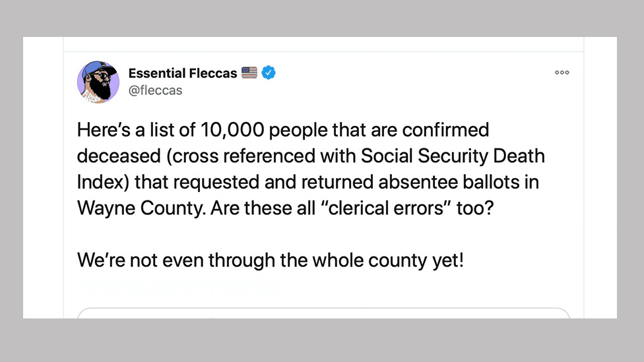Click the blue verified checkmark badge
Screen dimensions: 644x362
pyautogui.click(x=269, y=73)
